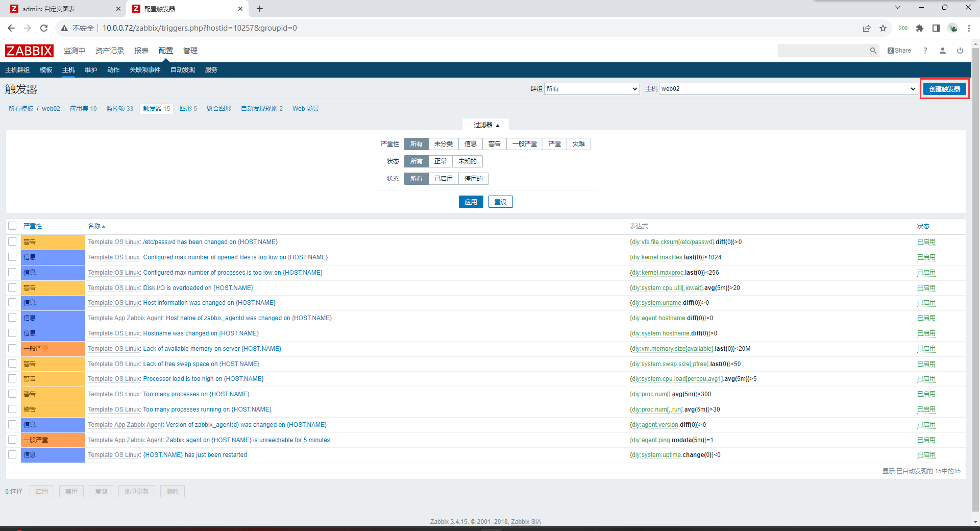Check the has just been restarted trigger
Screen dimensions: 980x531
click(12, 454)
